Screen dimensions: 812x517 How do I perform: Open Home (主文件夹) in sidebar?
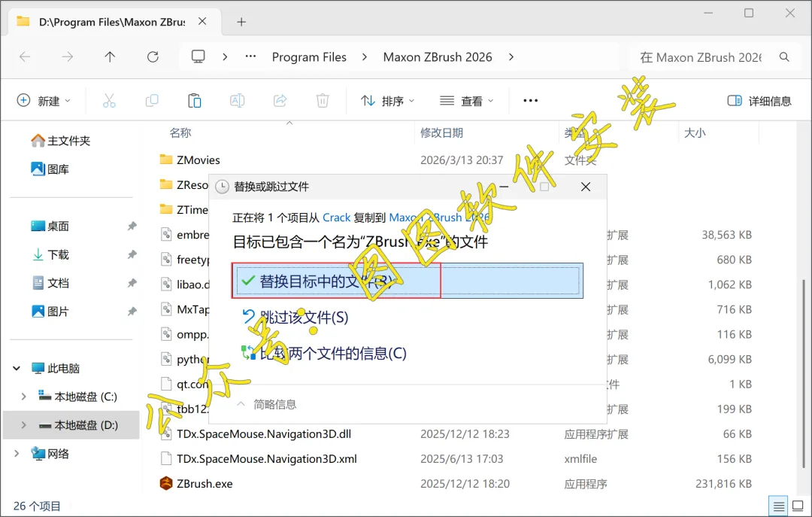61,141
